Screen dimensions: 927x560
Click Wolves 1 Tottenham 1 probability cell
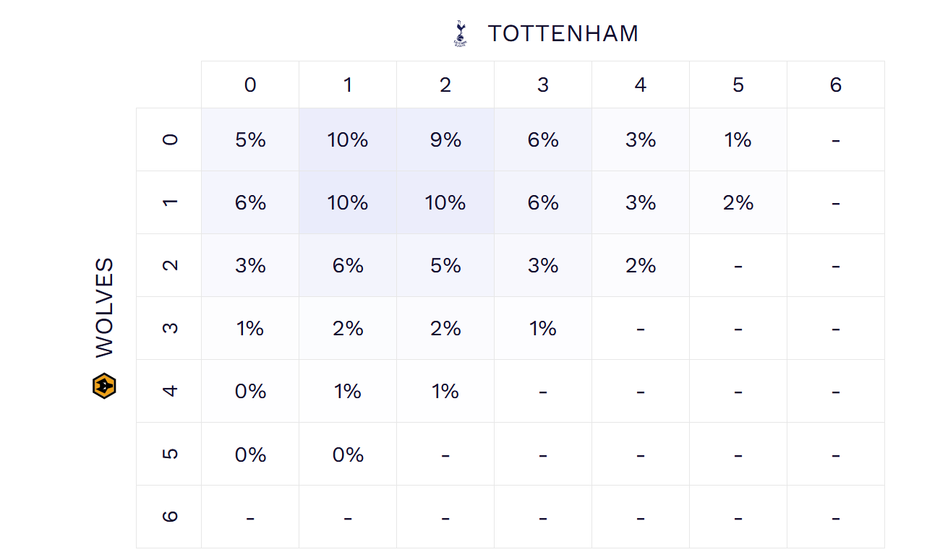pos(348,203)
